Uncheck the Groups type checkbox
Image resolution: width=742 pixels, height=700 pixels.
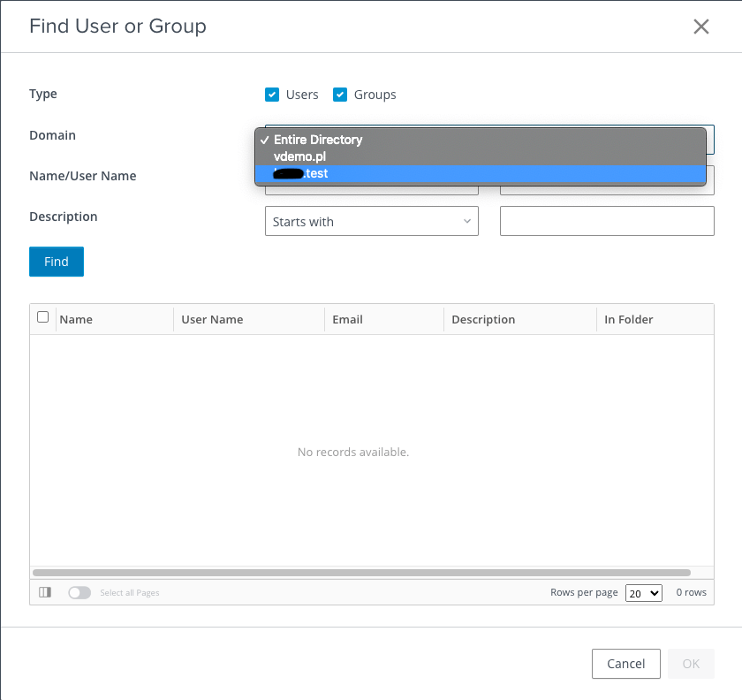pyautogui.click(x=340, y=95)
